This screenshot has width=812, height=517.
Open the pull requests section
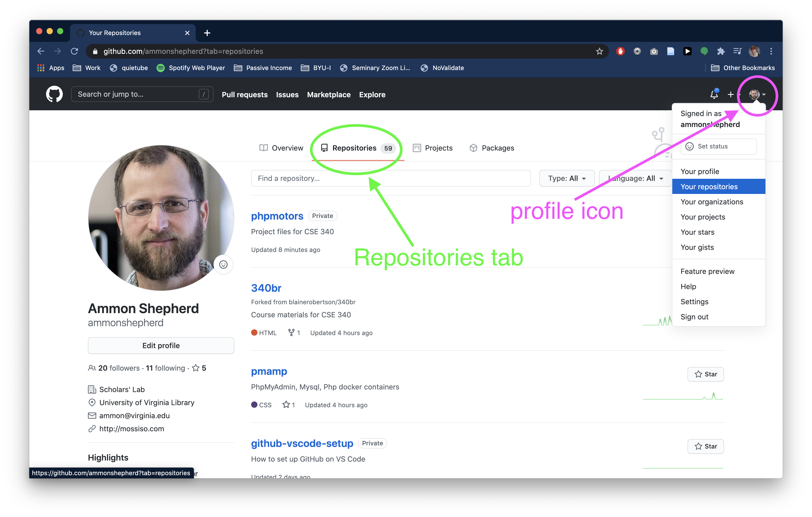pyautogui.click(x=244, y=95)
